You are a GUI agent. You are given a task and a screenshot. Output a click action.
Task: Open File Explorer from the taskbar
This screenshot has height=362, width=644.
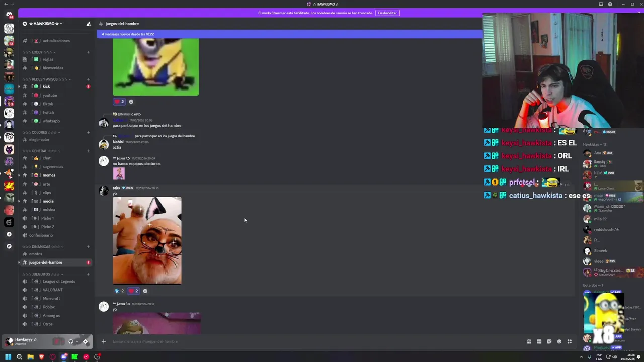click(30, 357)
